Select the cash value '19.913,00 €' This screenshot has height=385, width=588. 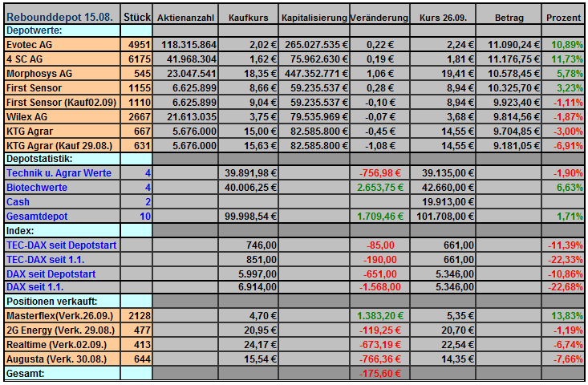coord(448,202)
